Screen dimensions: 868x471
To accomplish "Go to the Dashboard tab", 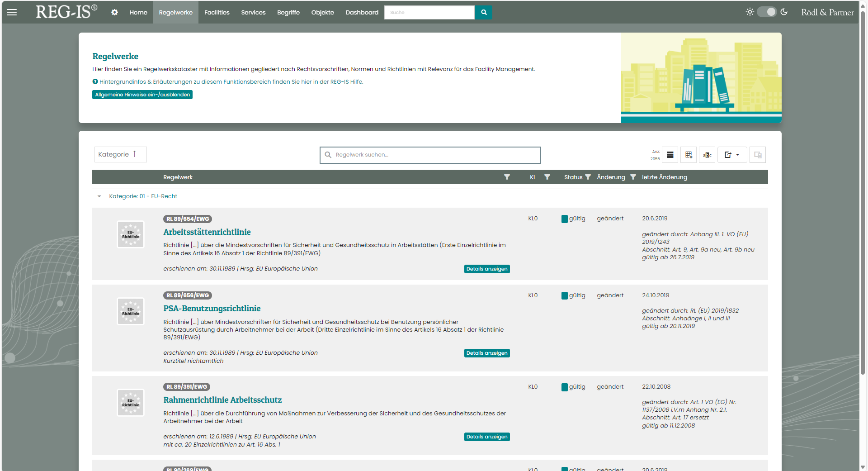I will tap(362, 12).
